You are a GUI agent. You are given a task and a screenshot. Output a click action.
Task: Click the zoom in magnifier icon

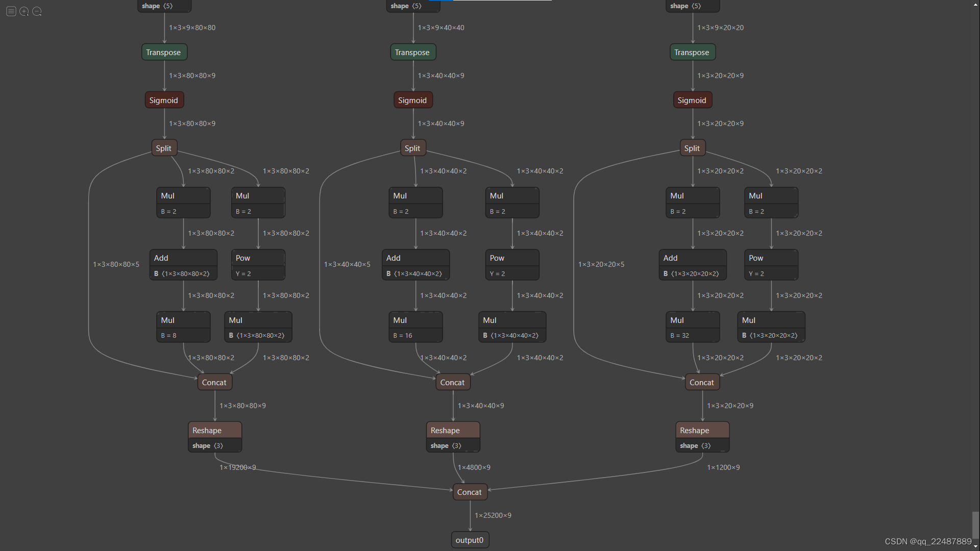[x=24, y=11]
